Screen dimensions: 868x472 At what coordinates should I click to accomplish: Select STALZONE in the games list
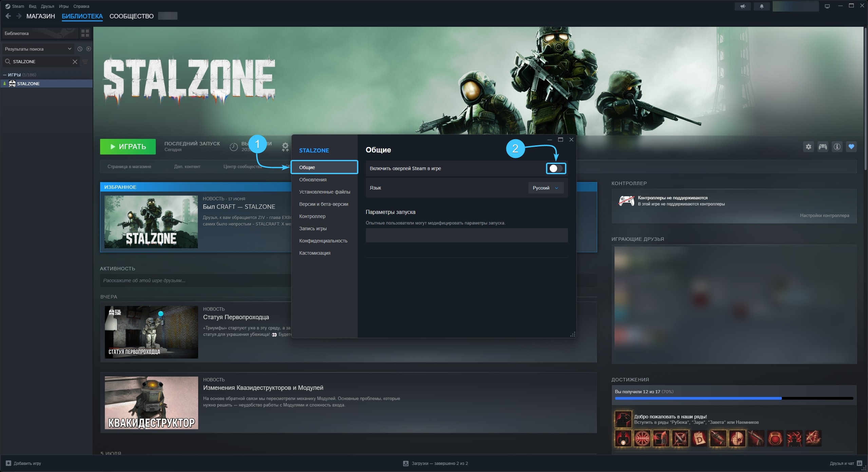click(x=46, y=84)
